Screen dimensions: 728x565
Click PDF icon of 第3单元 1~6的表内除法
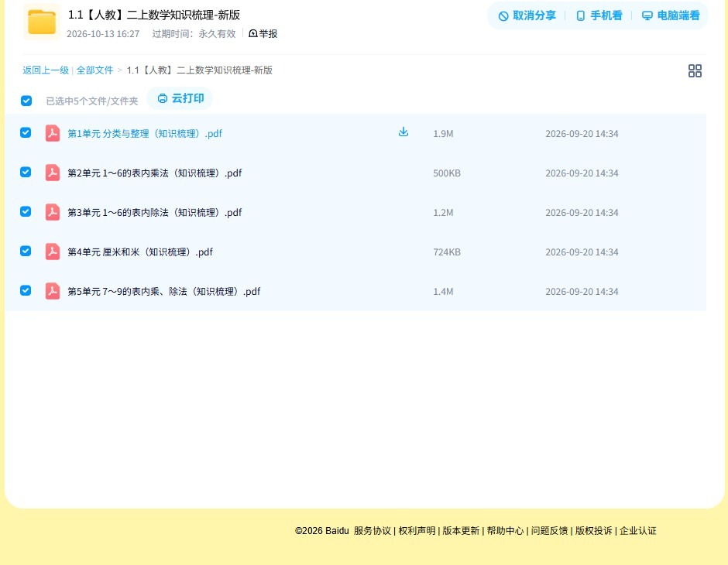coord(53,212)
